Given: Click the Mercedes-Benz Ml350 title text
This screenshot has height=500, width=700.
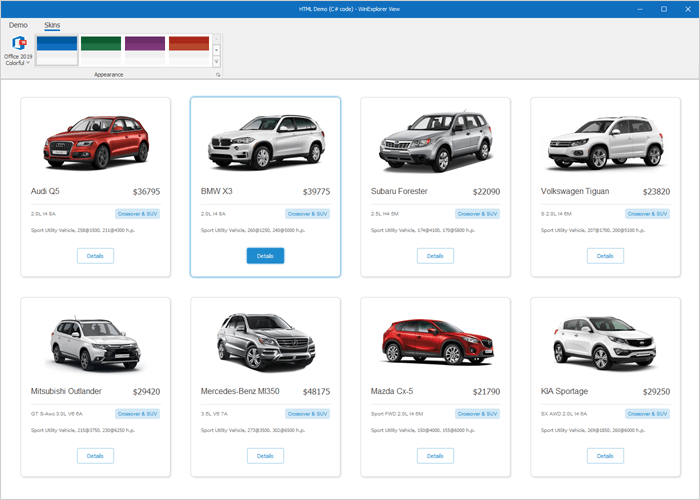Looking at the screenshot, I should pos(240,391).
